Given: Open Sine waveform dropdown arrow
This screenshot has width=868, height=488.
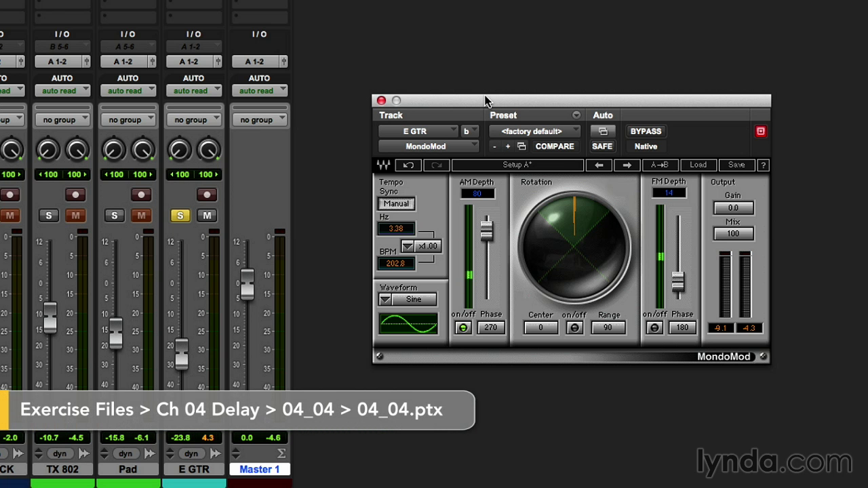Looking at the screenshot, I should point(385,300).
